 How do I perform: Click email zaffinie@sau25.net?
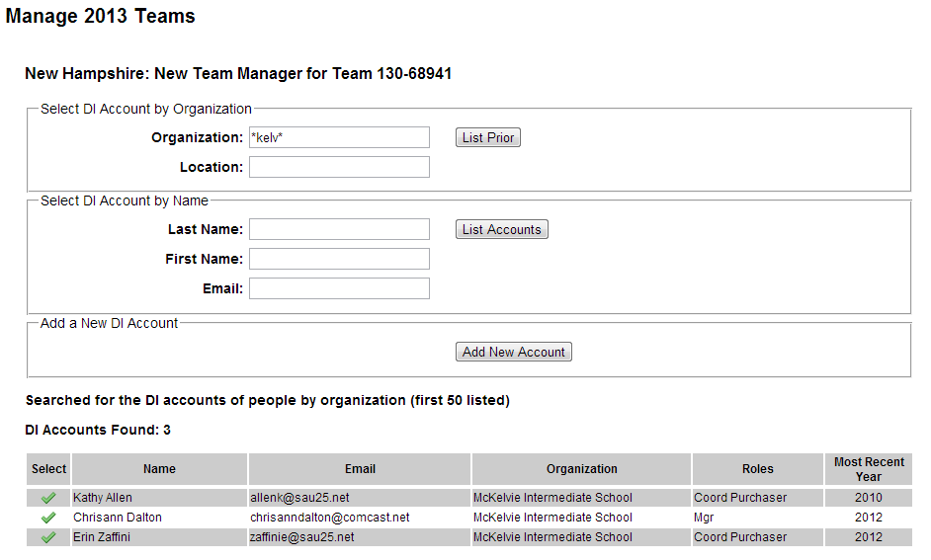pyautogui.click(x=302, y=537)
